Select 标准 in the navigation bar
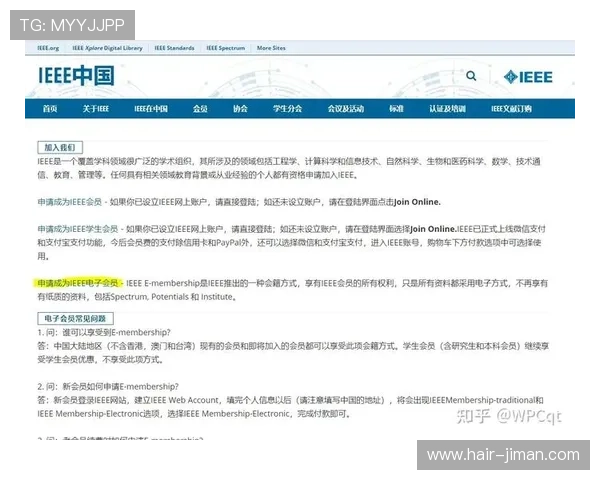This screenshot has height=480, width=600. (x=396, y=109)
